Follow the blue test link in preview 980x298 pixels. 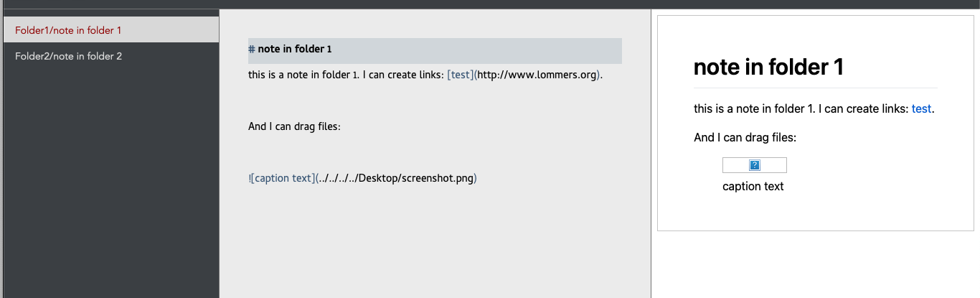pos(921,109)
